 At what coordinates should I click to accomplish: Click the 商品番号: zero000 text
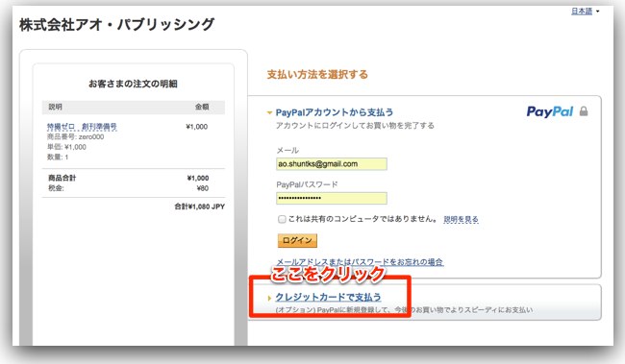point(75,137)
